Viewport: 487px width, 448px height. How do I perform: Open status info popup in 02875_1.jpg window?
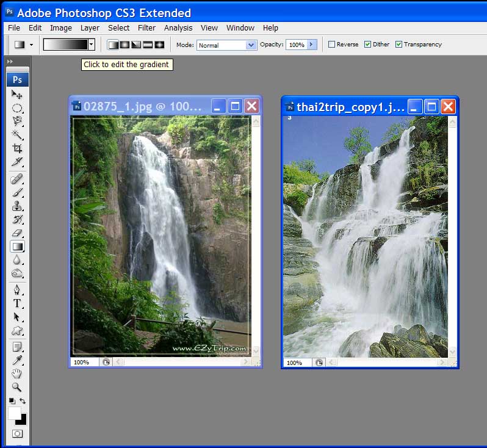[106, 362]
